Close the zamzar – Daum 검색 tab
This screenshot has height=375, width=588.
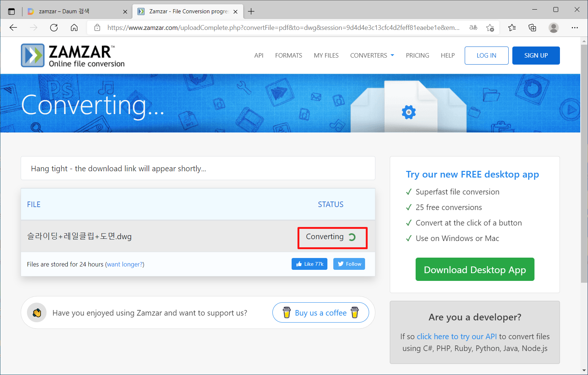click(x=125, y=11)
